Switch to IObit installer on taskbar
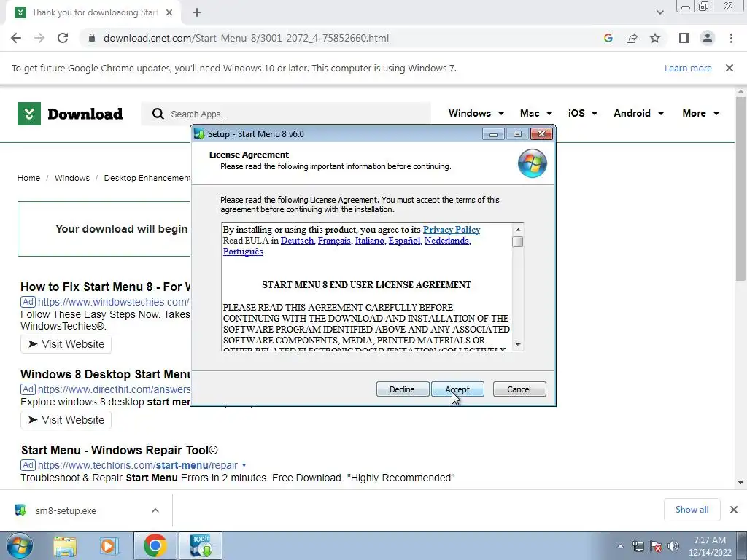This screenshot has width=747, height=560. click(200, 545)
